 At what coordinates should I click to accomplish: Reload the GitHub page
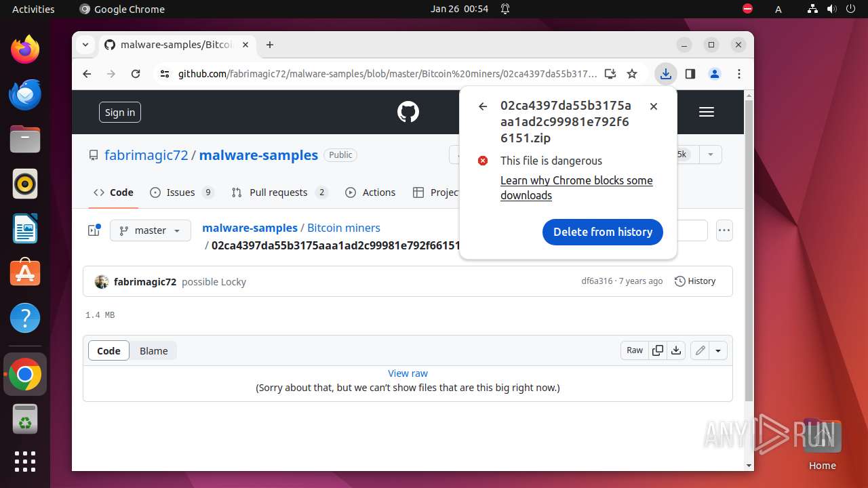(136, 74)
